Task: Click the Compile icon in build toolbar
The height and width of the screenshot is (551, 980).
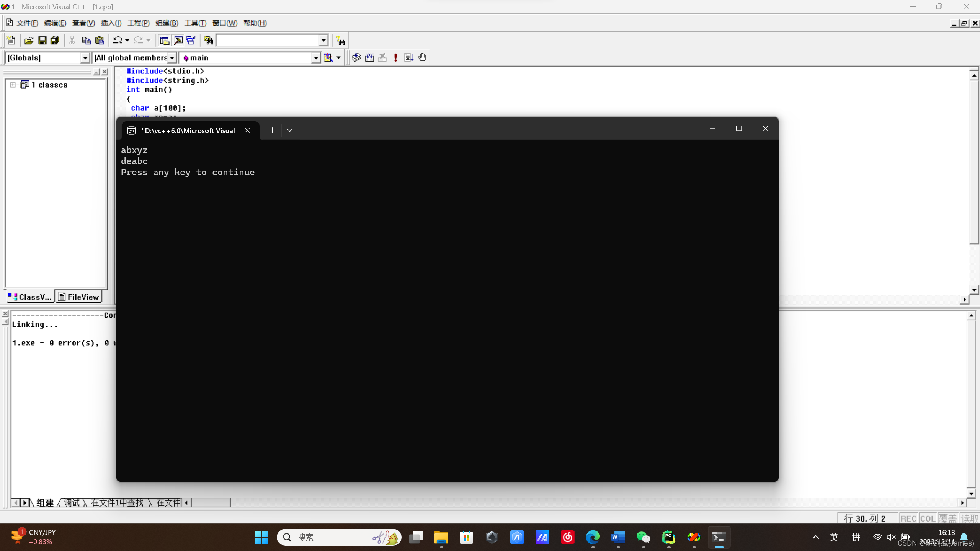Action: tap(356, 57)
